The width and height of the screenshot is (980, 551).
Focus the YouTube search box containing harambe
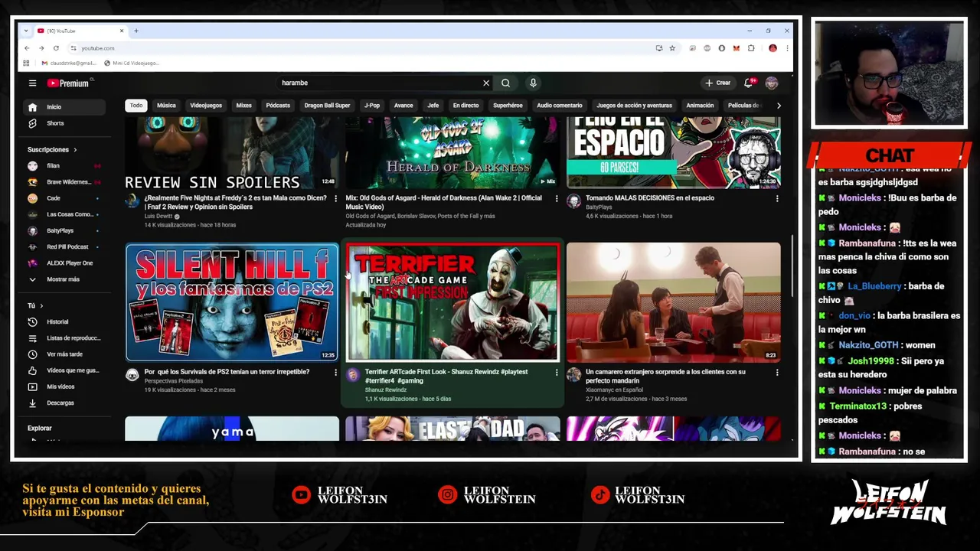coord(379,83)
